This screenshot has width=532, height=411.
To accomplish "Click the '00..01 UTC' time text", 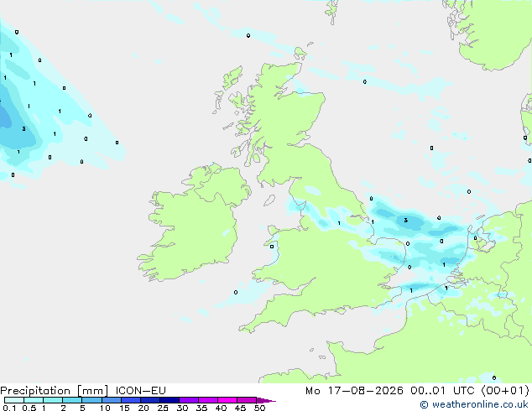I will 442,391.
